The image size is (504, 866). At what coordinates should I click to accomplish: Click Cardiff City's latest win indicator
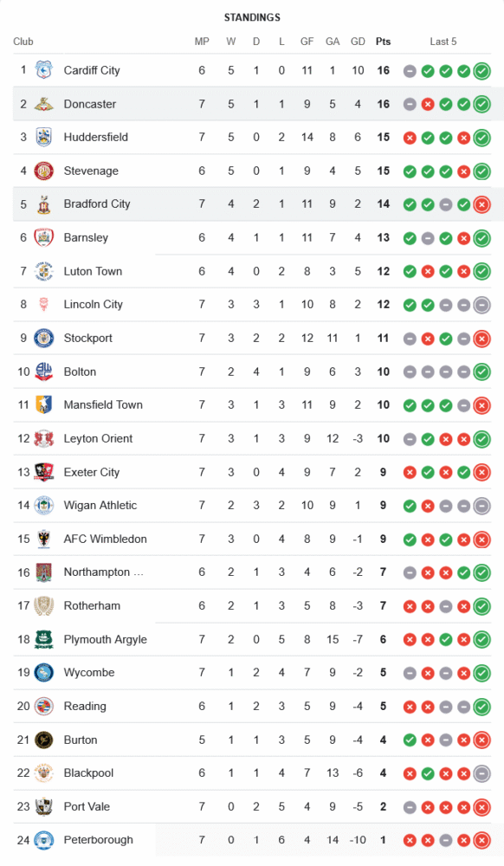[482, 71]
